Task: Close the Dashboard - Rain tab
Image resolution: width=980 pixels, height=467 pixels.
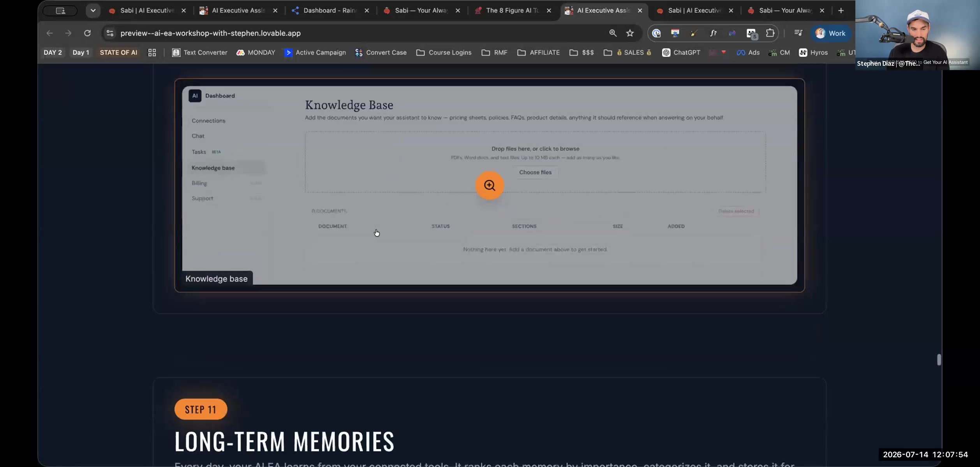Action: [x=367, y=11]
